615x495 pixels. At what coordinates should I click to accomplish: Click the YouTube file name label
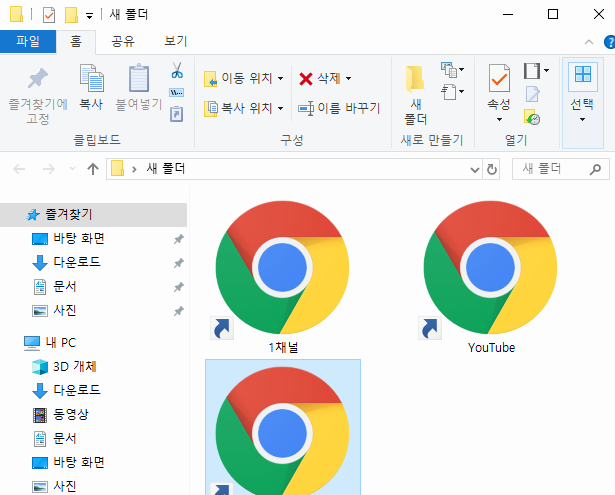tap(491, 348)
